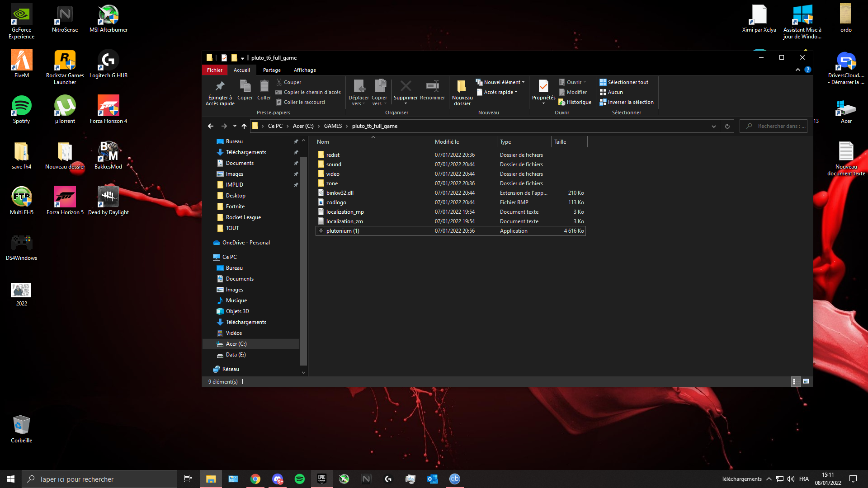Switch to the Partage ribbon tab
Viewport: 868px width, 488px height.
(x=272, y=70)
